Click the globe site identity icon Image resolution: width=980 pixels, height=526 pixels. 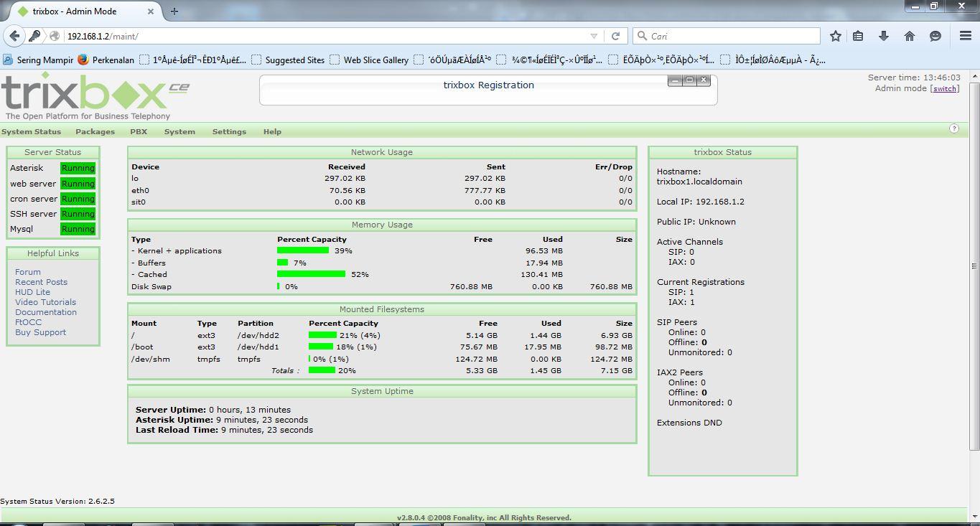(55, 36)
